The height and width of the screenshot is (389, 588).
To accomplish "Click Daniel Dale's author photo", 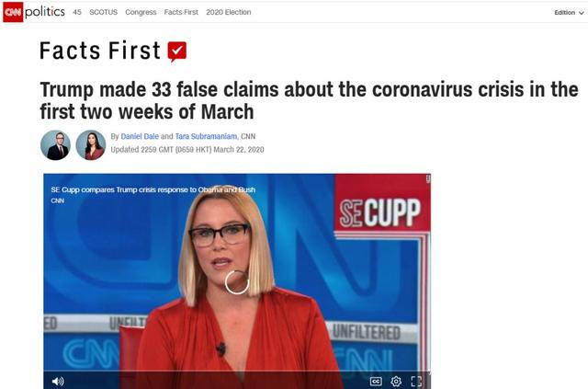I will coord(55,145).
